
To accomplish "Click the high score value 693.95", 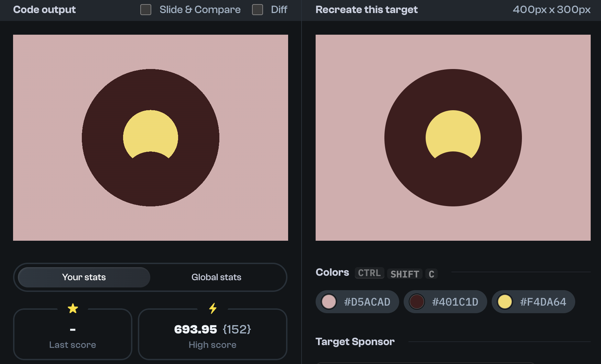I will click(196, 329).
